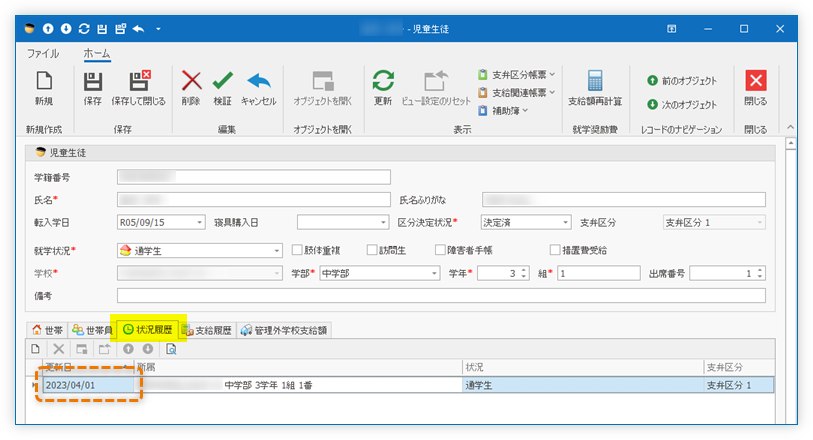
Task: Click open object icon in grid toolbar
Action: (x=81, y=349)
